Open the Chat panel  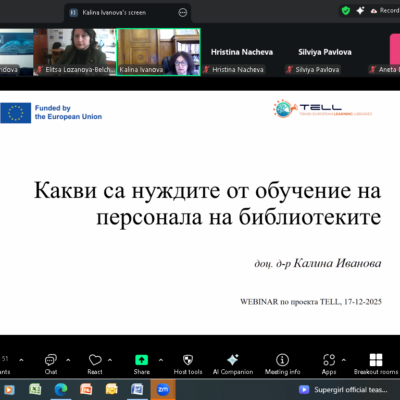pos(51,364)
